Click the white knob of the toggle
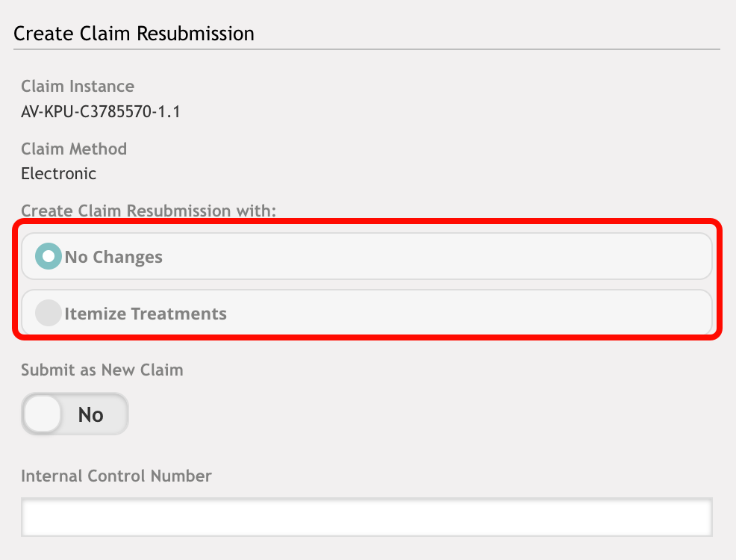 (x=43, y=414)
